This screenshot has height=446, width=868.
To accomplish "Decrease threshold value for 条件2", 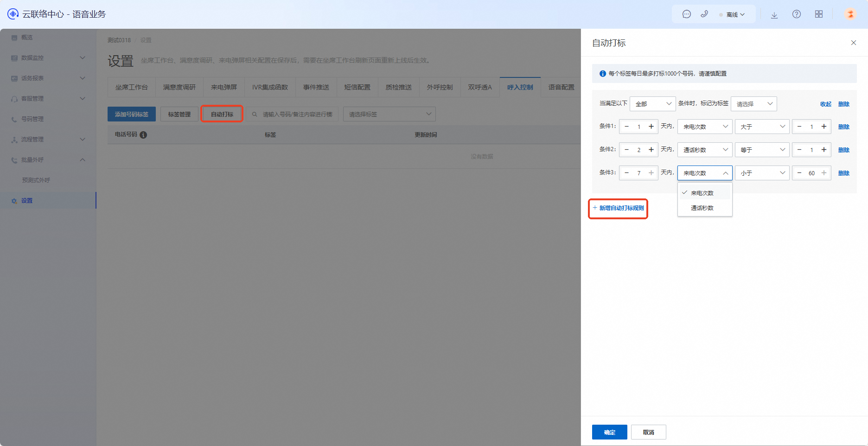I will click(x=799, y=150).
